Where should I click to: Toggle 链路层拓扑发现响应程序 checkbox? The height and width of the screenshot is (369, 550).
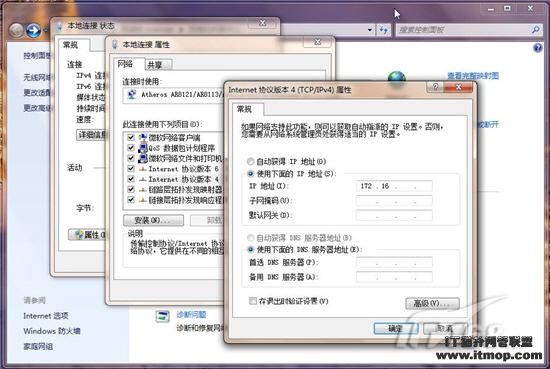(131, 200)
